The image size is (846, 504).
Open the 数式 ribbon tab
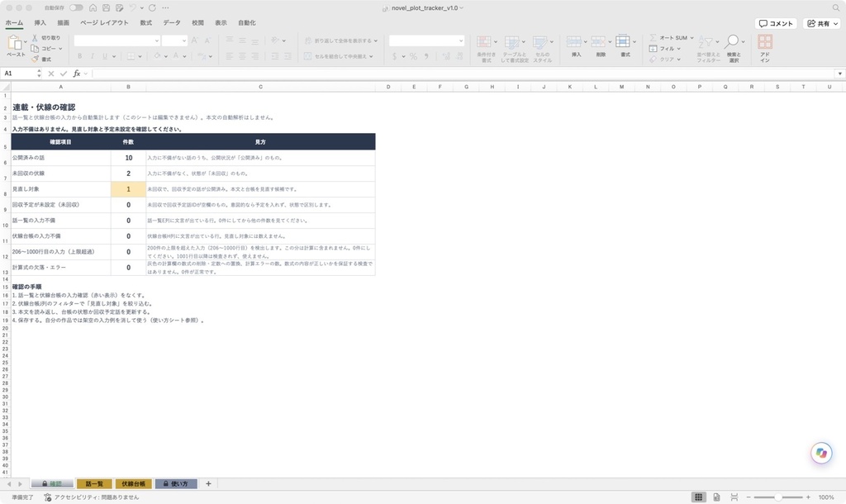145,22
